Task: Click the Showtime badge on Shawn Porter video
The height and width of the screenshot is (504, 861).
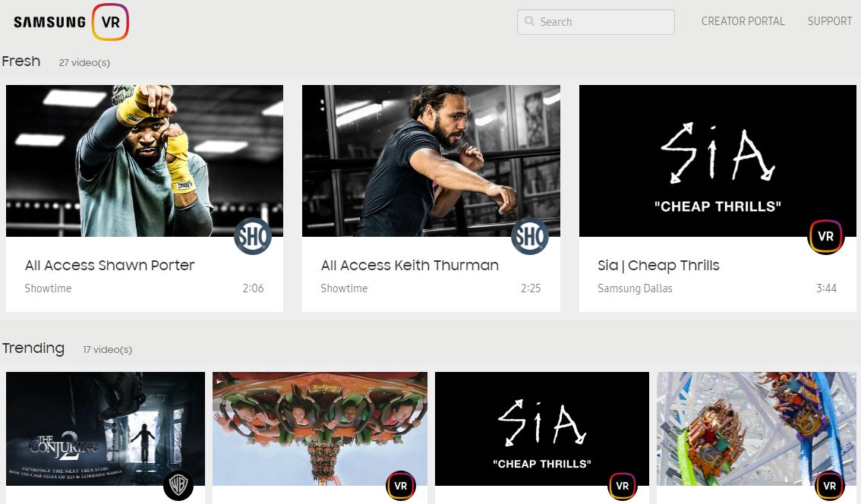Action: [x=253, y=237]
